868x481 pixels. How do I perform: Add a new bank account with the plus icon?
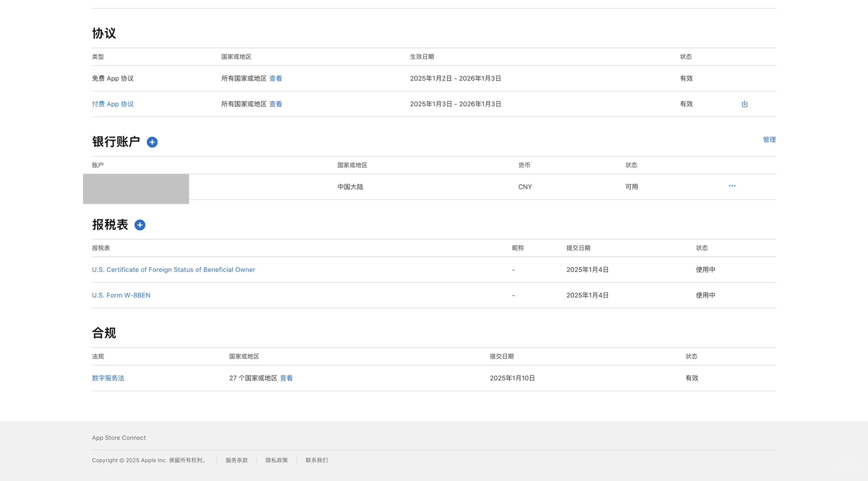(152, 142)
